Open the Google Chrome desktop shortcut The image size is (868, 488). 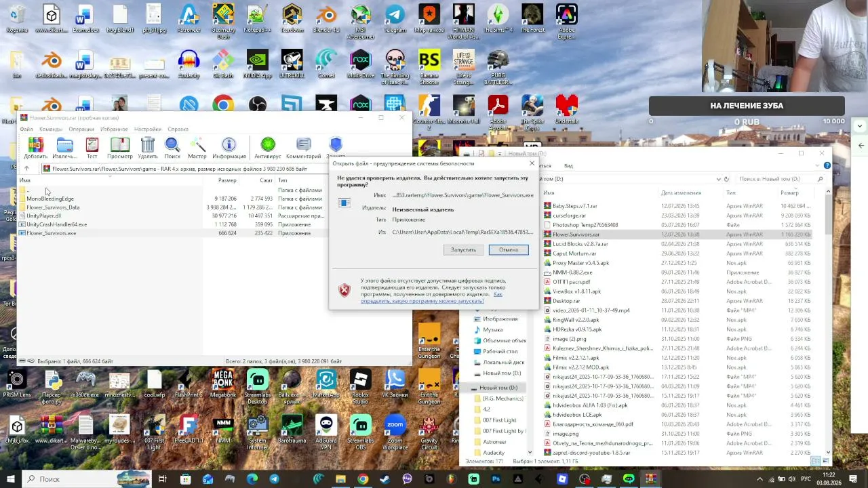pos(222,105)
